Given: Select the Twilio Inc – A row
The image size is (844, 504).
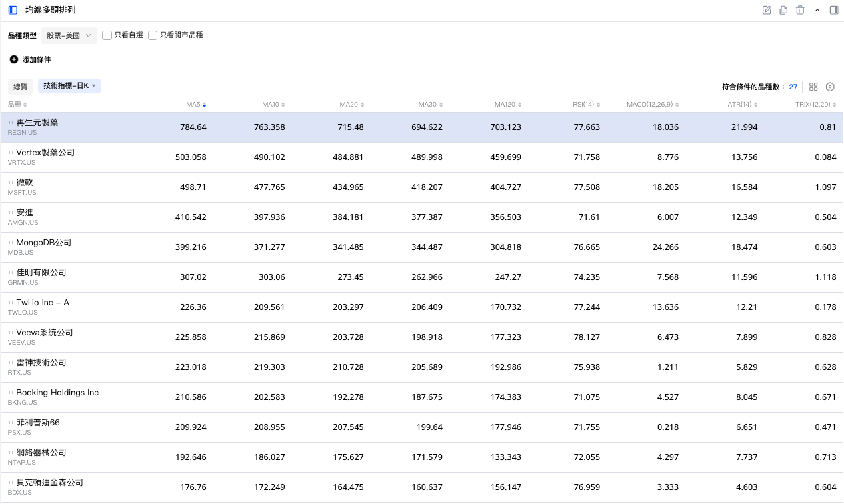Looking at the screenshot, I should (422, 307).
